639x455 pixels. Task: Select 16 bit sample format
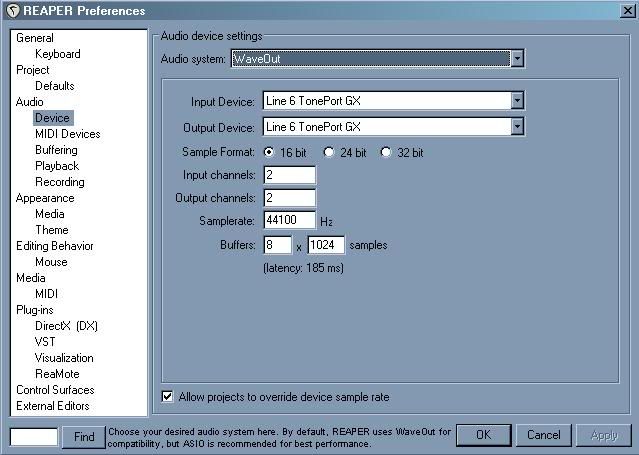(x=269, y=152)
